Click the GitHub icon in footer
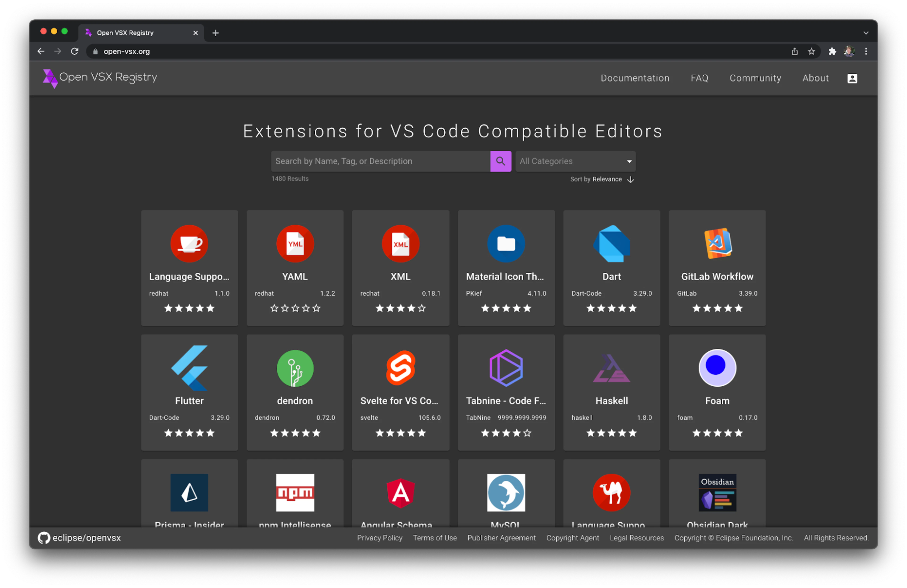The width and height of the screenshot is (907, 588). tap(44, 538)
